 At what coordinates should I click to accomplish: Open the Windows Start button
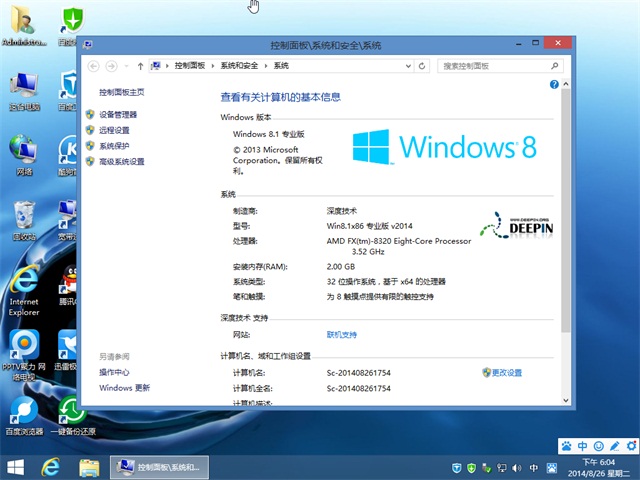tap(16, 467)
